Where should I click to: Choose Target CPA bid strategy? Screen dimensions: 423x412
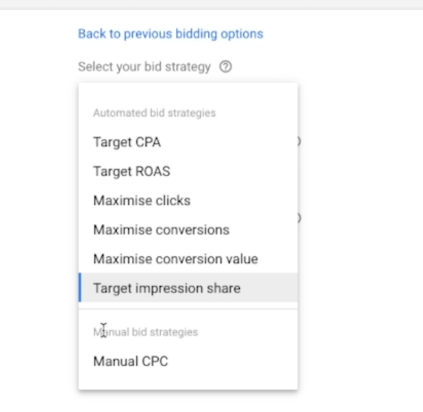[x=188, y=142]
